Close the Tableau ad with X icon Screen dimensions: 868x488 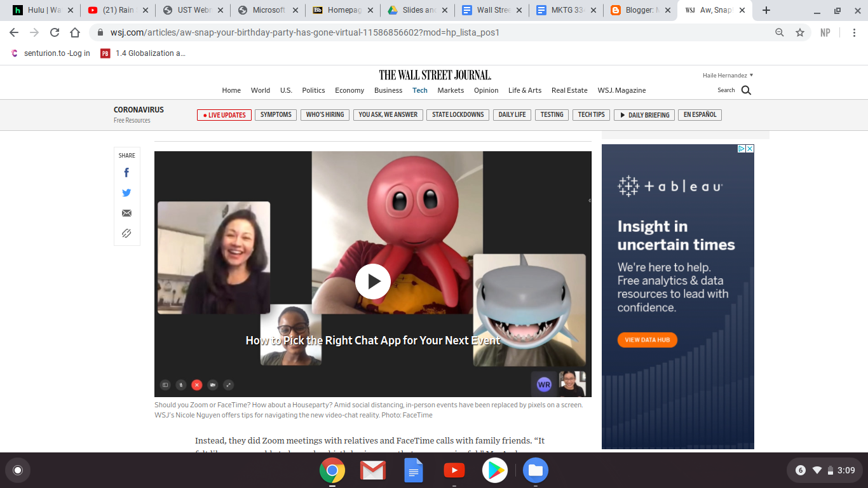[750, 149]
